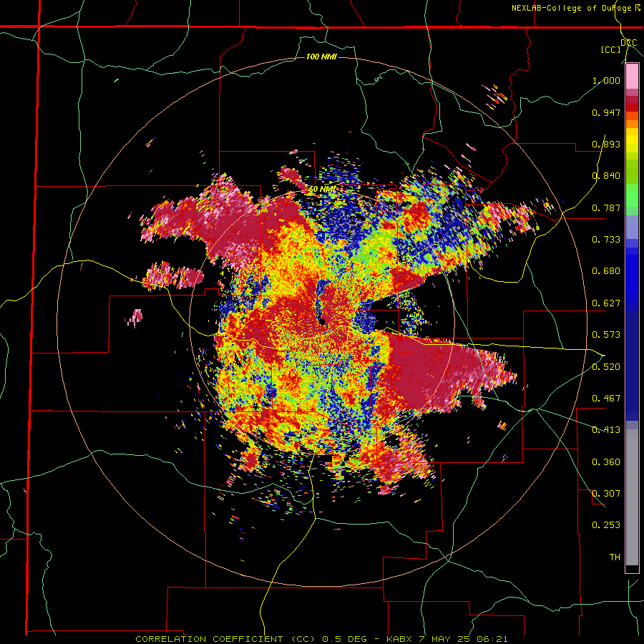Click the 0.307 legend value
This screenshot has height=644, width=644.
(606, 494)
